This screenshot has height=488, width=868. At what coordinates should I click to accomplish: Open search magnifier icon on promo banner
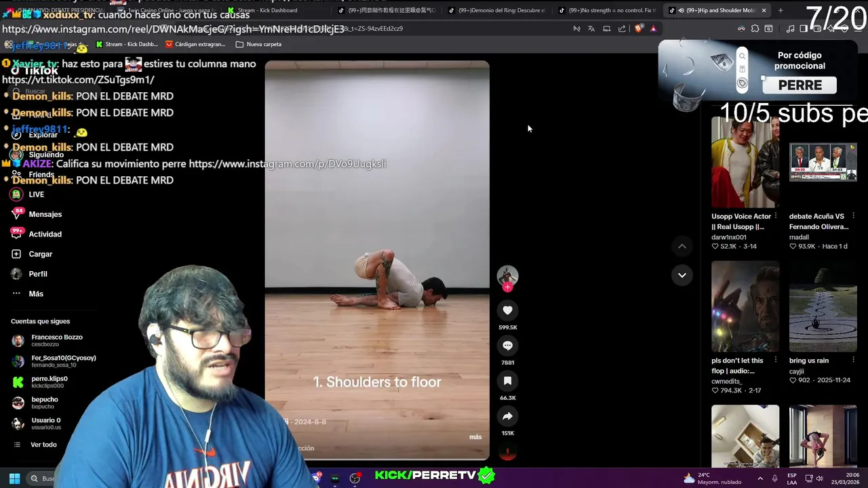742,56
